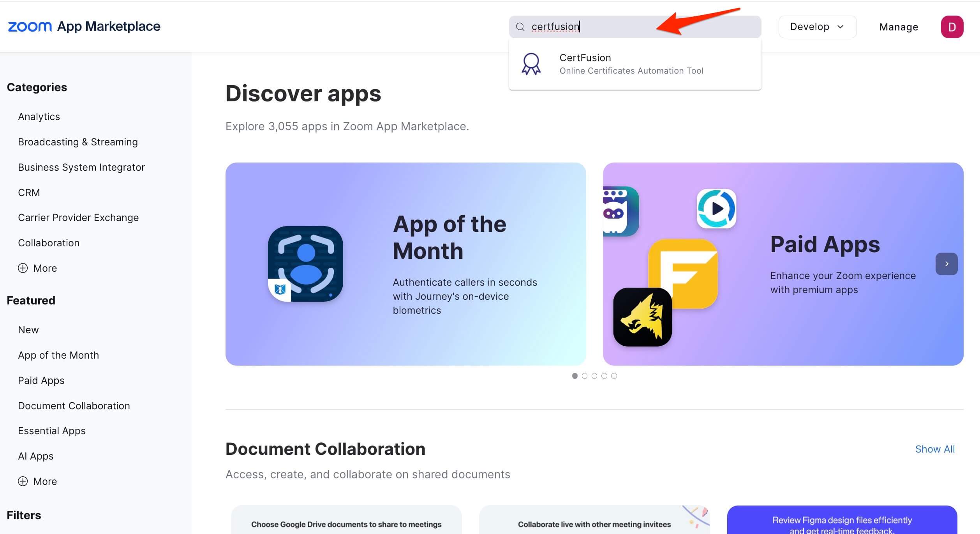
Task: Open Paid Apps sidebar link
Action: [x=41, y=380]
